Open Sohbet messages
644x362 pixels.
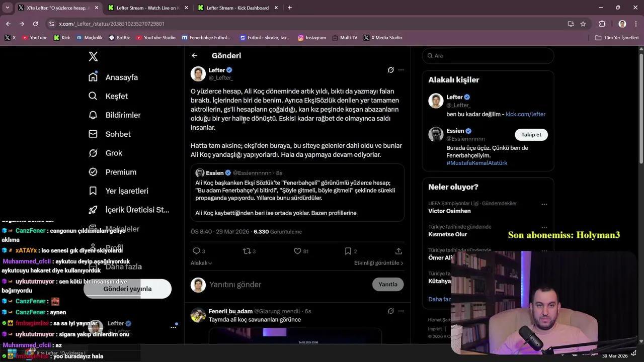click(109, 134)
